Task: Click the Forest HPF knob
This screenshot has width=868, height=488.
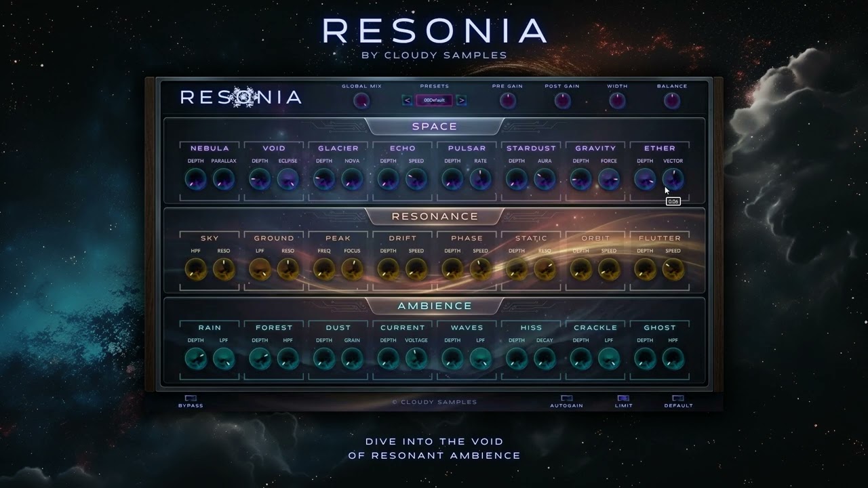Action: [x=288, y=359]
